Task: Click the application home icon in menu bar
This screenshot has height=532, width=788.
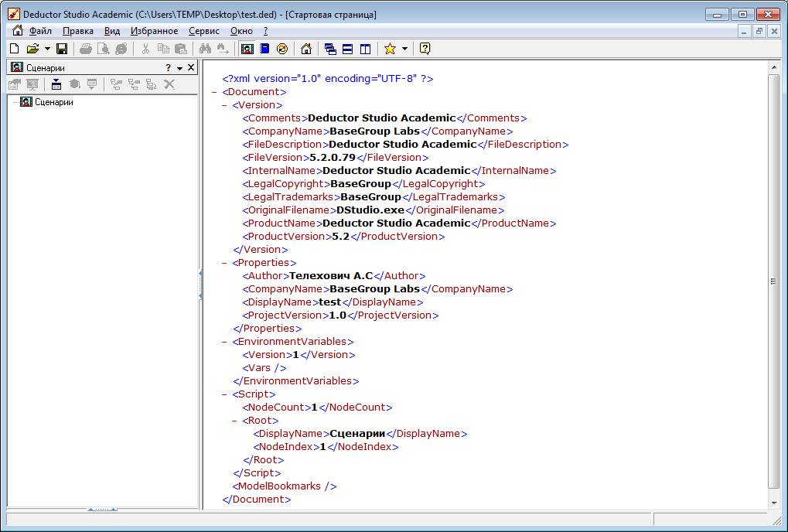Action: point(18,31)
